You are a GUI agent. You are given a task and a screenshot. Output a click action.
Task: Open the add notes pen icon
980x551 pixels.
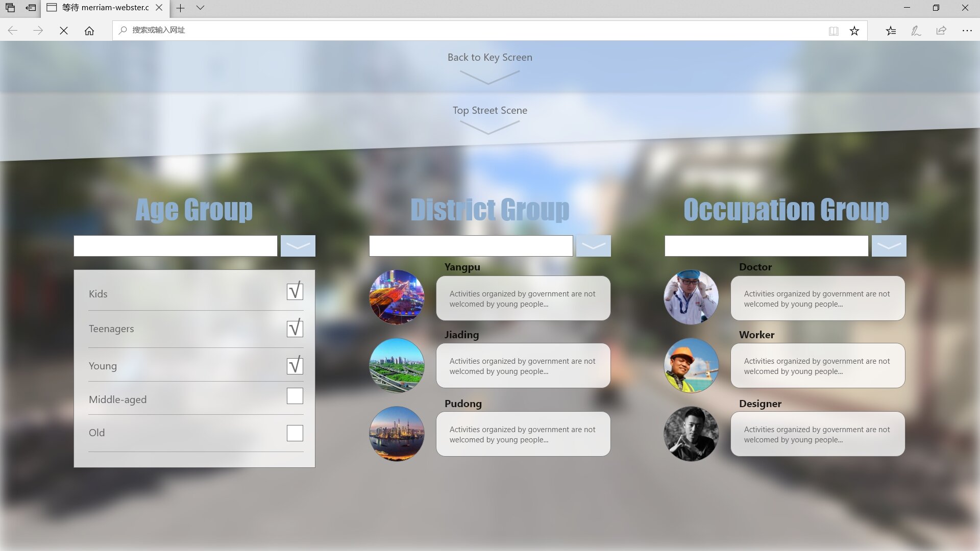[916, 31]
